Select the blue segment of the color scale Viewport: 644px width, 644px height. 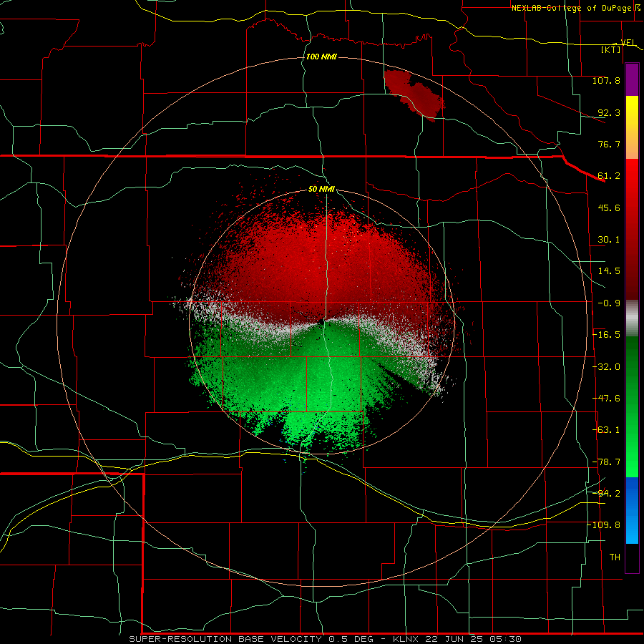pos(632,510)
